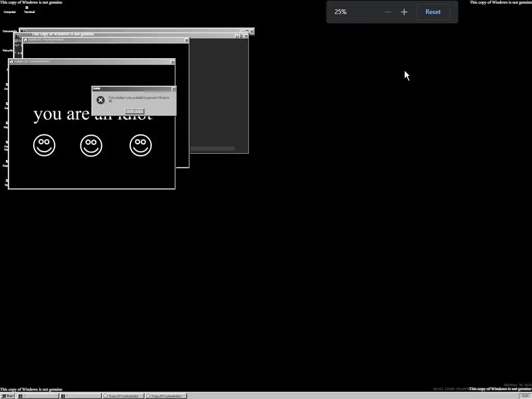Click the smiley icon in front window's title bar
This screenshot has height=399, width=532.
coord(11,62)
